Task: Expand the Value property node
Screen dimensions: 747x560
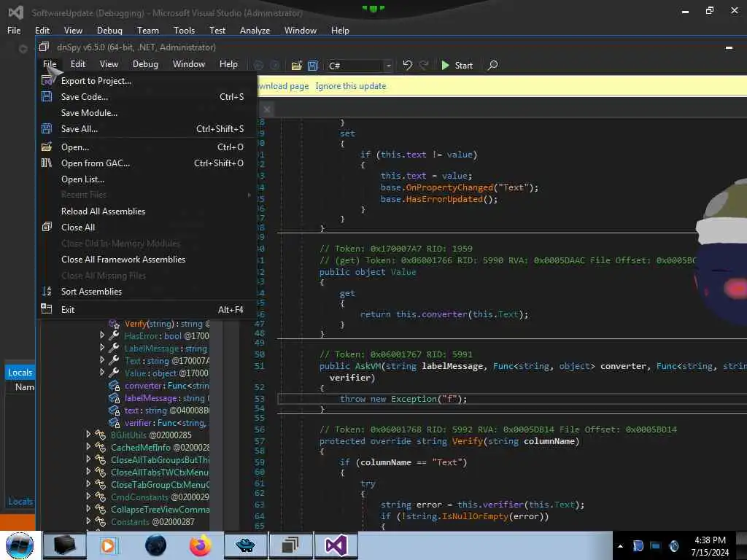Action: [102, 373]
